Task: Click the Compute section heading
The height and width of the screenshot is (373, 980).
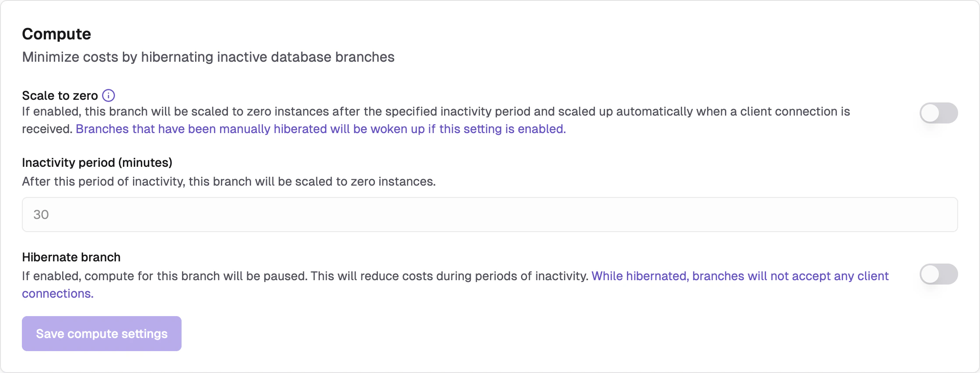Action: coord(56,33)
